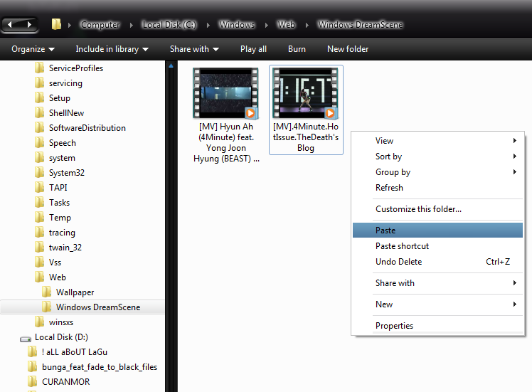Click the Back navigation arrow button
The width and height of the screenshot is (532, 392).
click(11, 24)
